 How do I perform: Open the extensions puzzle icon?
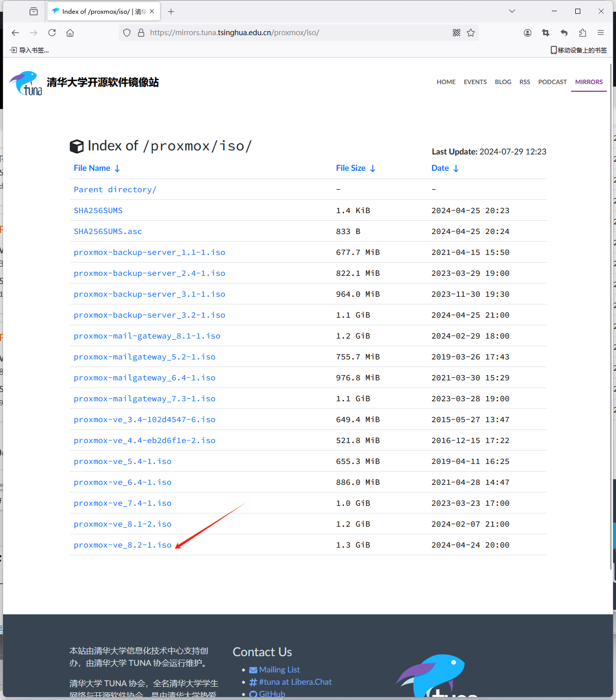(x=582, y=33)
